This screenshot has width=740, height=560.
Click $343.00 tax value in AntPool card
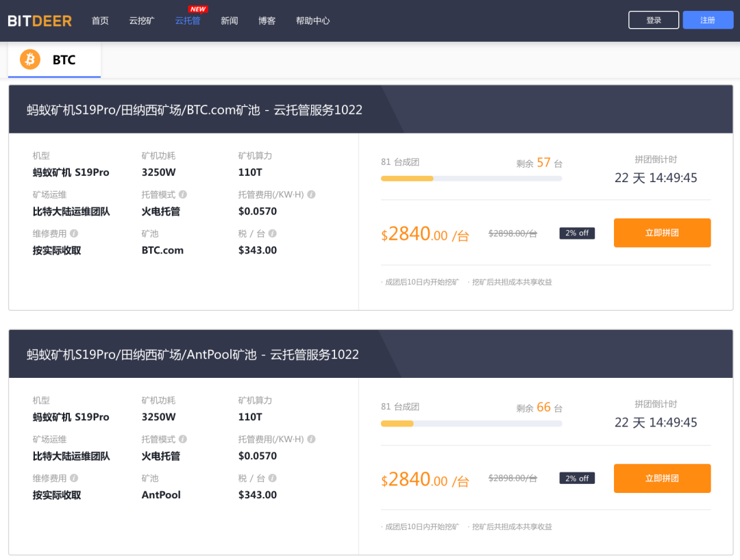257,495
